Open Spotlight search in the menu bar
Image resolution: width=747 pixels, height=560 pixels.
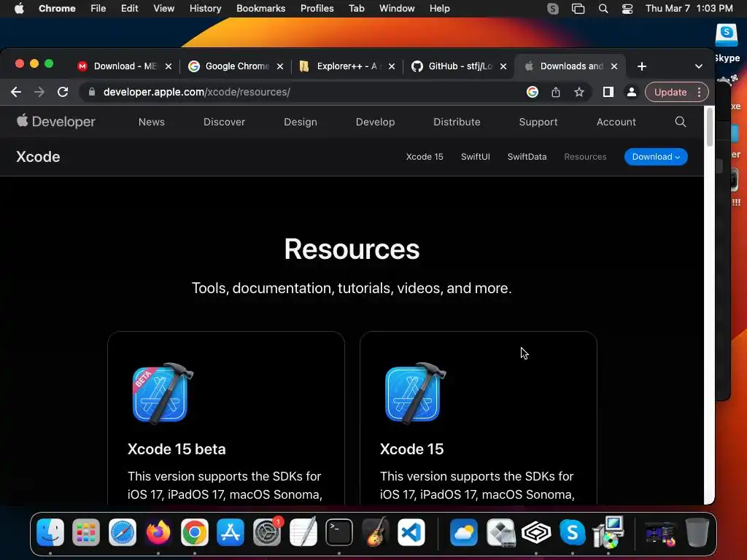(603, 9)
